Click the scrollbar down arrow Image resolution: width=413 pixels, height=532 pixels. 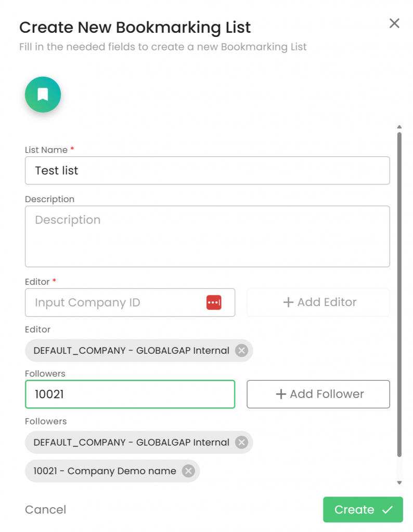point(399,483)
